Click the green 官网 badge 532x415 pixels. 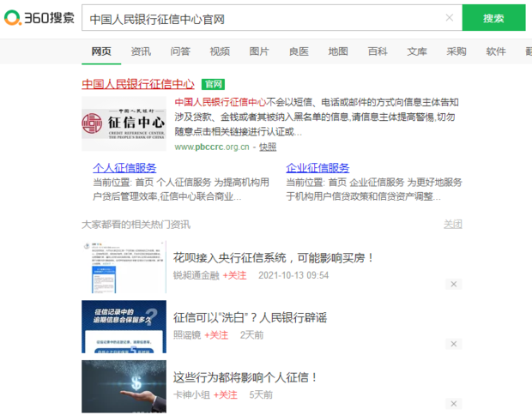click(213, 84)
